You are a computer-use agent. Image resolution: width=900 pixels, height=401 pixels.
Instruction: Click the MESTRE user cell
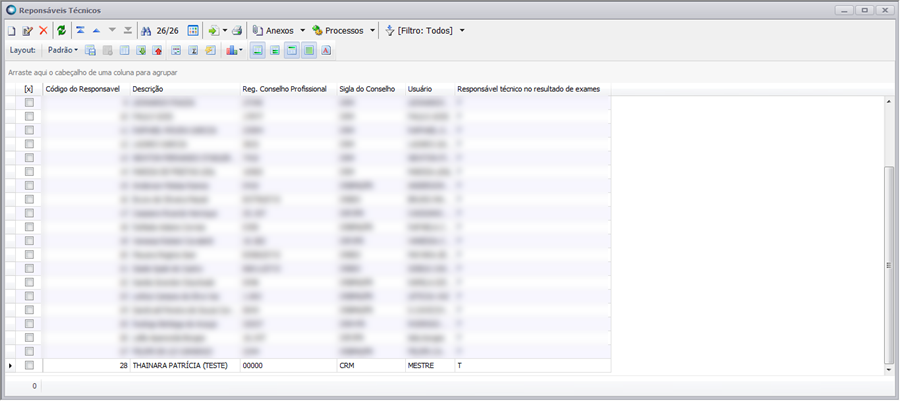click(430, 365)
